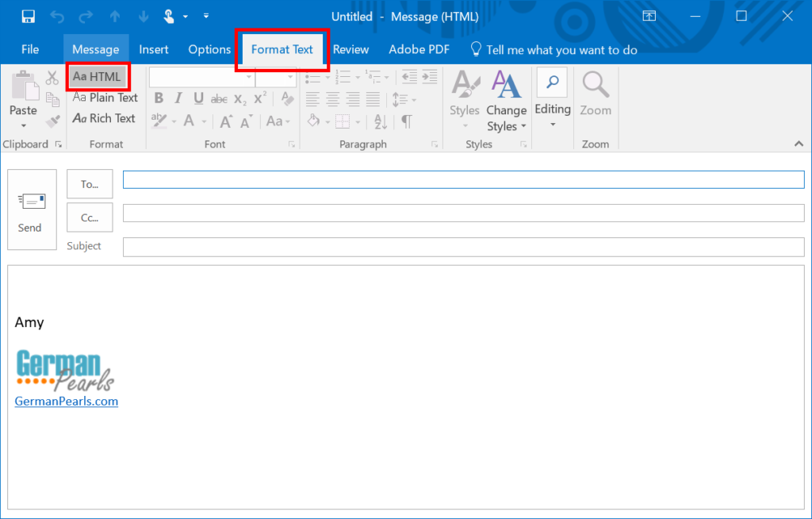812x519 pixels.
Task: Open Line and Paragraph Spacing dropdown
Action: 404,99
